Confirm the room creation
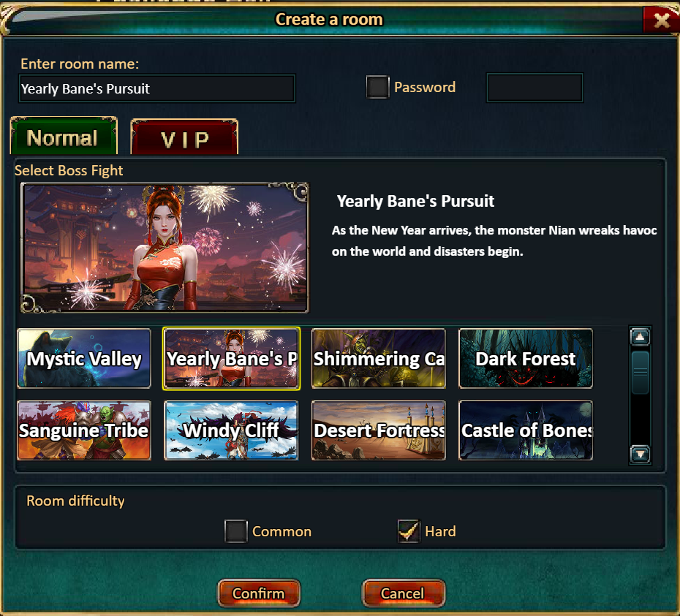The height and width of the screenshot is (616, 680). 258,593
